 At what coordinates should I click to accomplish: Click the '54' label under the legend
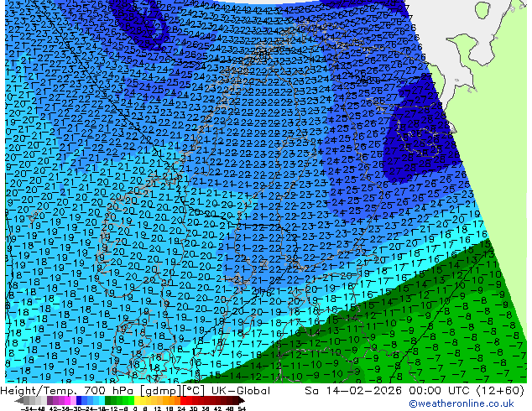tap(242, 408)
